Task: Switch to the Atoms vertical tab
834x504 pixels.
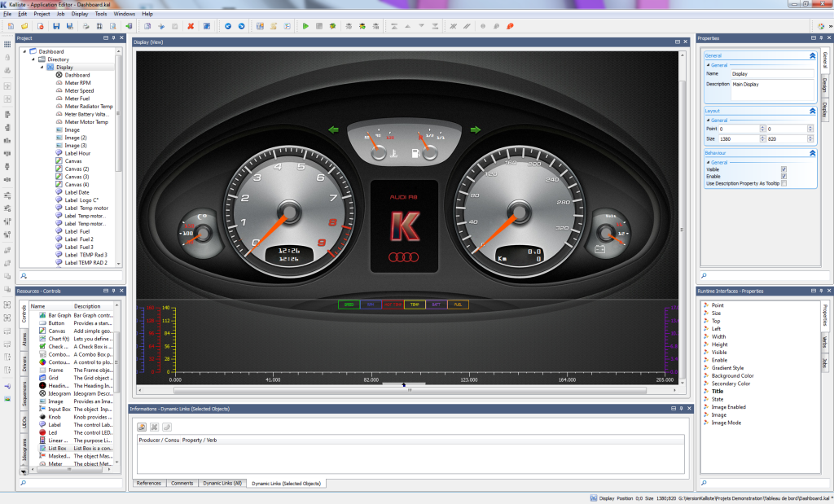Action: tap(24, 340)
